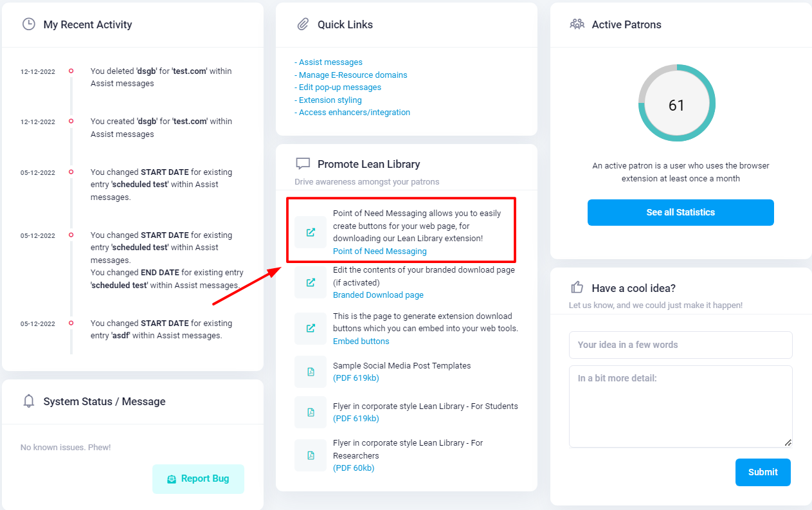Click the bell icon beside System Status / Message
This screenshot has width=812, height=510.
coord(28,401)
